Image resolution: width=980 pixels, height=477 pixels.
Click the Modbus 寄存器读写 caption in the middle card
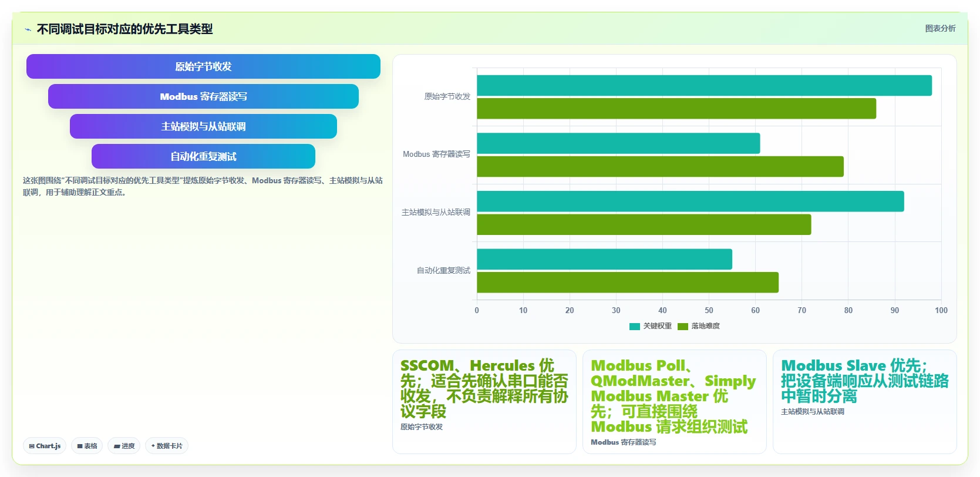click(624, 442)
